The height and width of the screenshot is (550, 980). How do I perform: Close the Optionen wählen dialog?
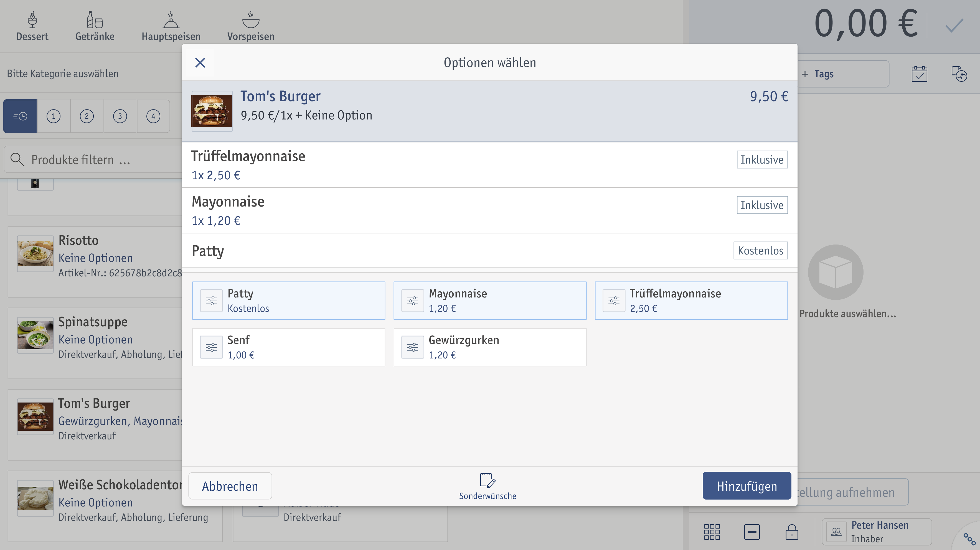coord(200,63)
